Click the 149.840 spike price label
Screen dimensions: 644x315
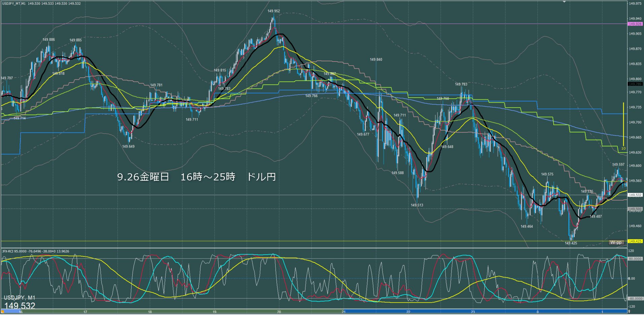376,60
